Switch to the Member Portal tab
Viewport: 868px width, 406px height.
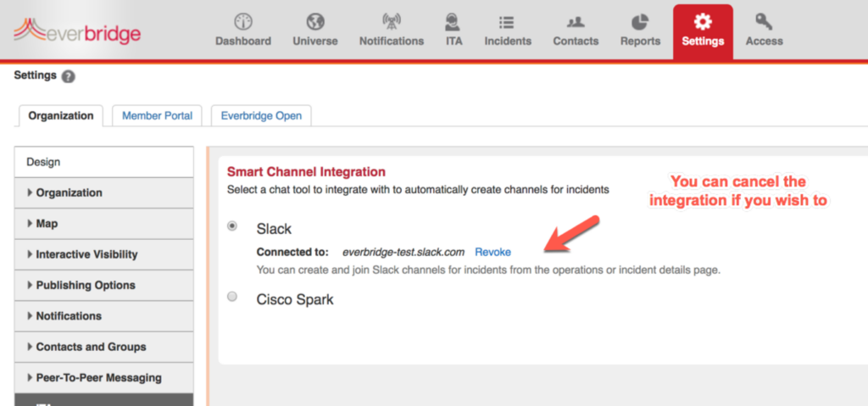tap(157, 116)
